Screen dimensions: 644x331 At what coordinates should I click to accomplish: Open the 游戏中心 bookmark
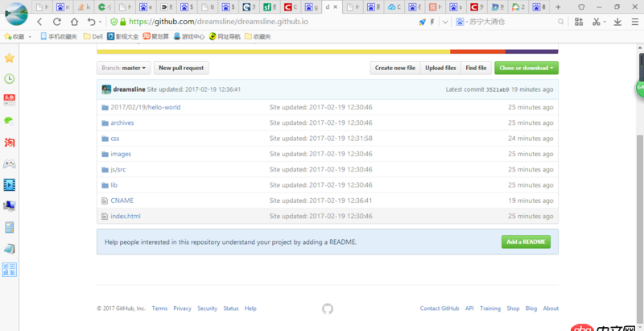pos(189,37)
